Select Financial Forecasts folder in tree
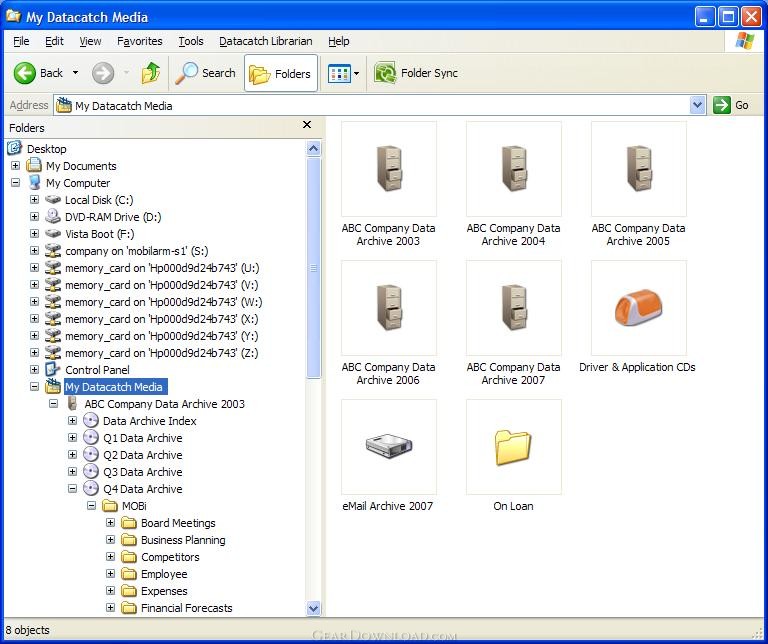Screen dimensions: 768x644 click(x=187, y=608)
